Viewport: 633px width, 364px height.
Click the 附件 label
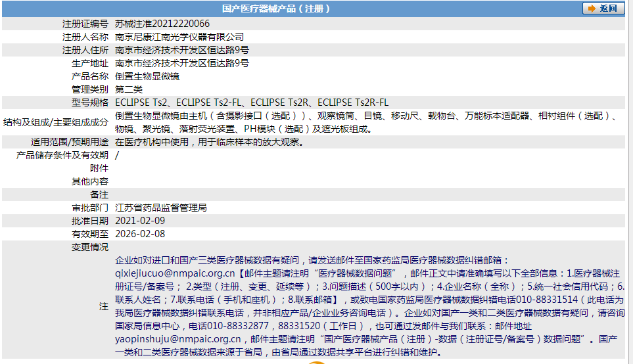99,168
